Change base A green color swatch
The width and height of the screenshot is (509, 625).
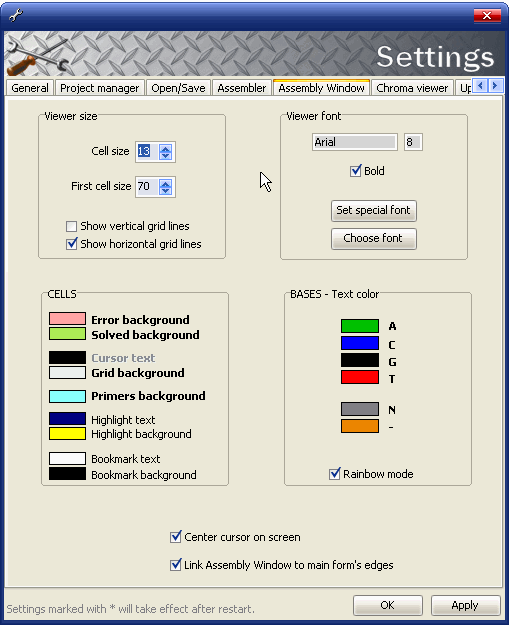[360, 326]
